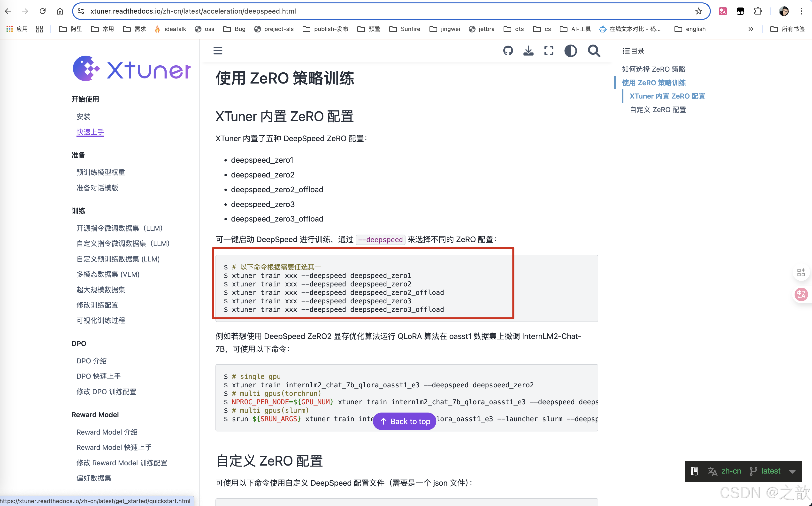Open the jetbra bookmark
The image size is (812, 506).
482,29
